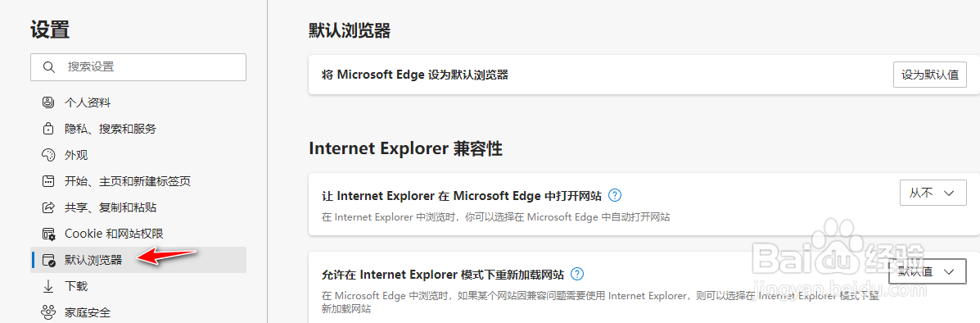This screenshot has width=980, height=323.
Task: Click the 设为默认值 button
Action: pos(929,75)
